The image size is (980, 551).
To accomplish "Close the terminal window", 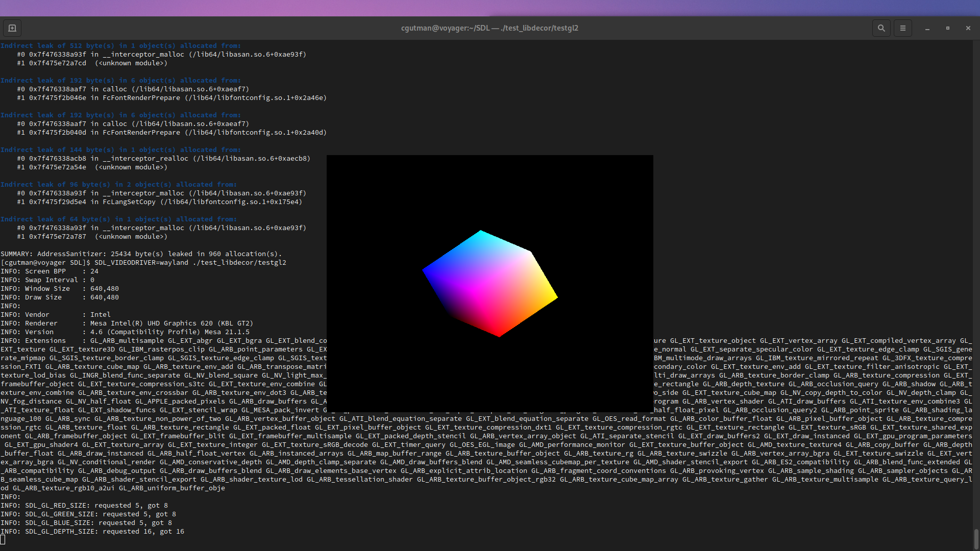I will [968, 28].
